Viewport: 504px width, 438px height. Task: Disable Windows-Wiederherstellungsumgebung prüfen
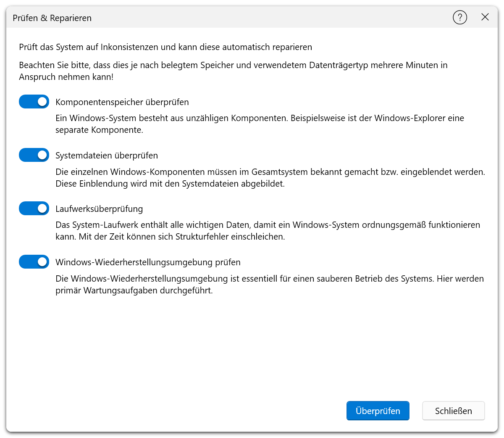click(34, 261)
